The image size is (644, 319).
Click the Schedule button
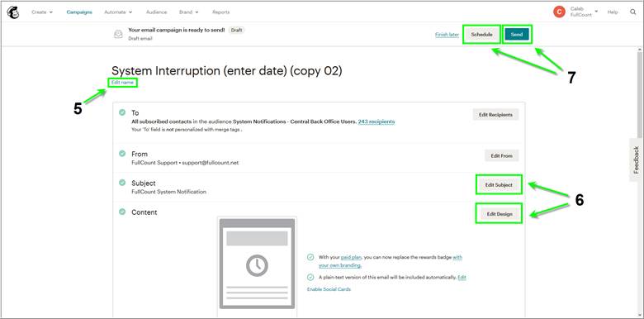coord(482,35)
